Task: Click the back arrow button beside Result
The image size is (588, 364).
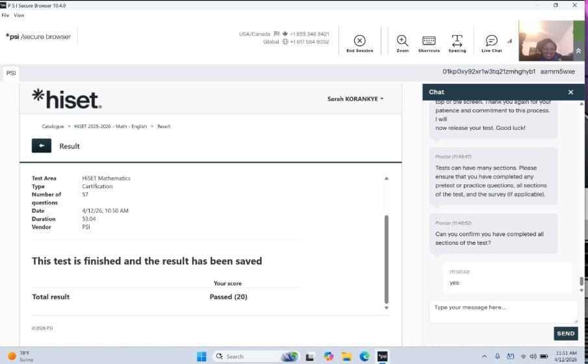Action: click(41, 146)
